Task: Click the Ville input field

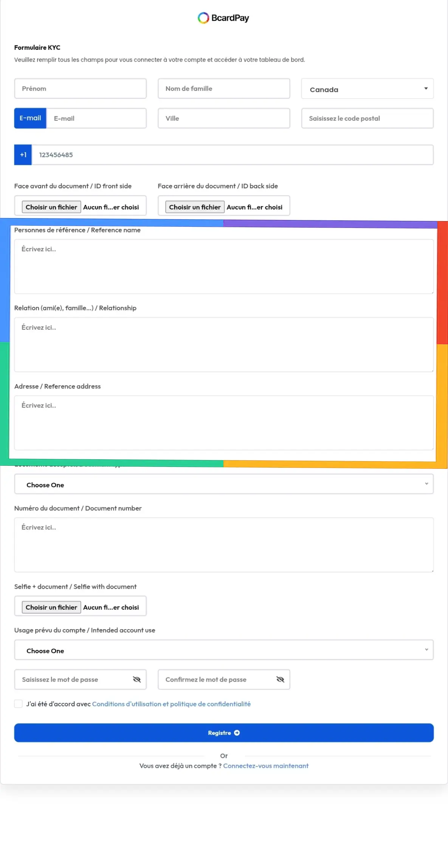Action: point(224,118)
